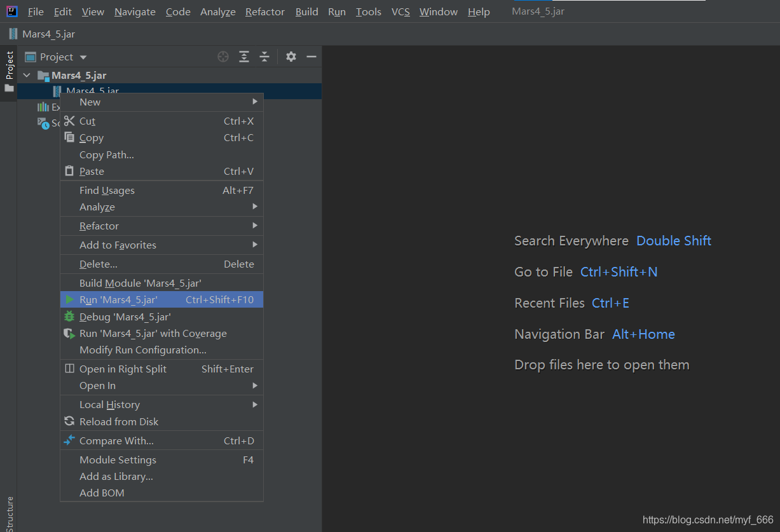Expand the Add to Favorites submenu arrow
The image size is (780, 532).
pyautogui.click(x=255, y=245)
